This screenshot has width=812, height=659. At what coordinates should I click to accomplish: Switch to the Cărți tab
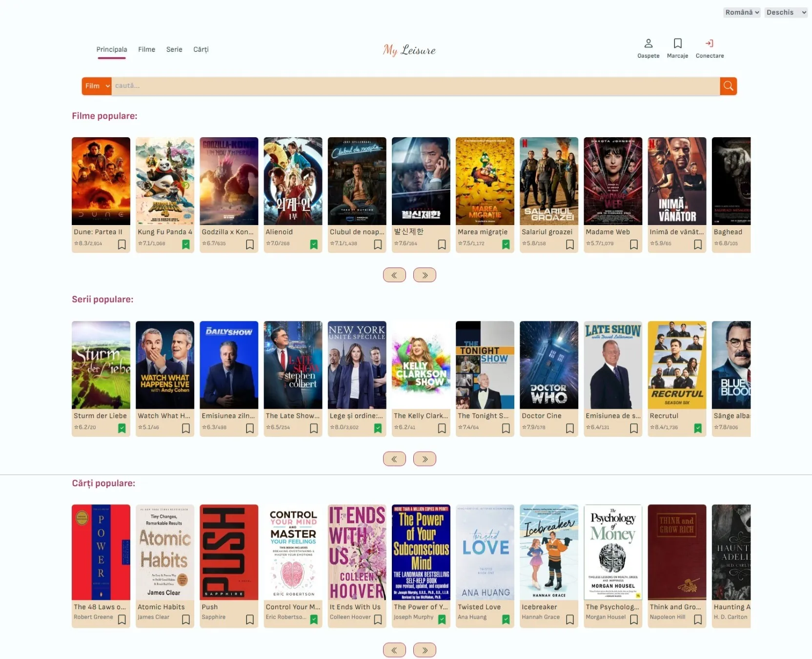(x=201, y=49)
